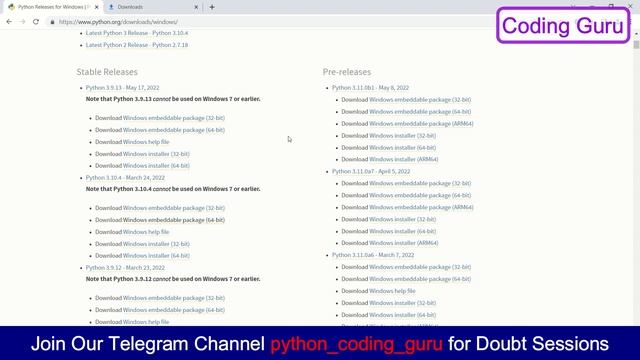Open Latest Python 3 Release - Python 3.10.4

coord(137,33)
